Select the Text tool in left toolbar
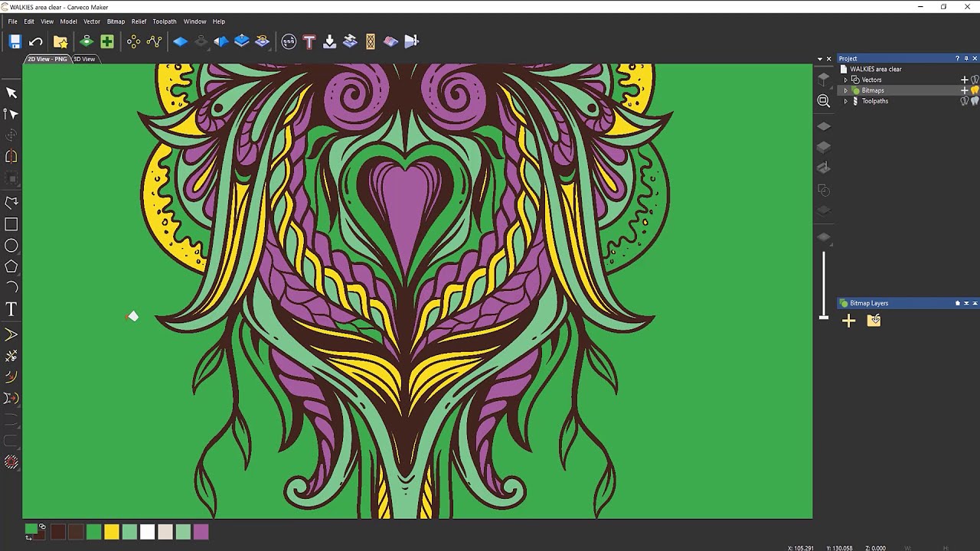Screen dimensions: 980x551 pos(11,309)
